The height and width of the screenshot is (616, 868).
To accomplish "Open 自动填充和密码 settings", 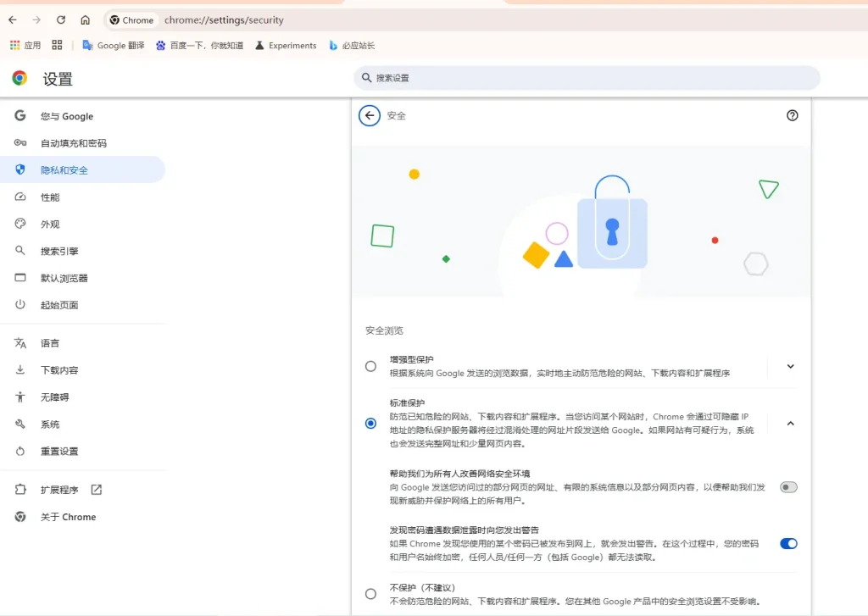I will click(83, 143).
